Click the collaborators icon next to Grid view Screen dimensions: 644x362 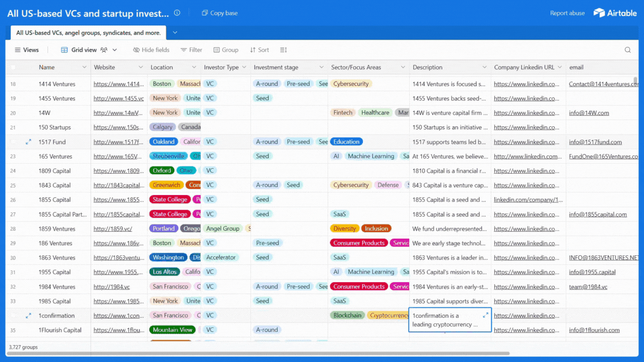(104, 50)
